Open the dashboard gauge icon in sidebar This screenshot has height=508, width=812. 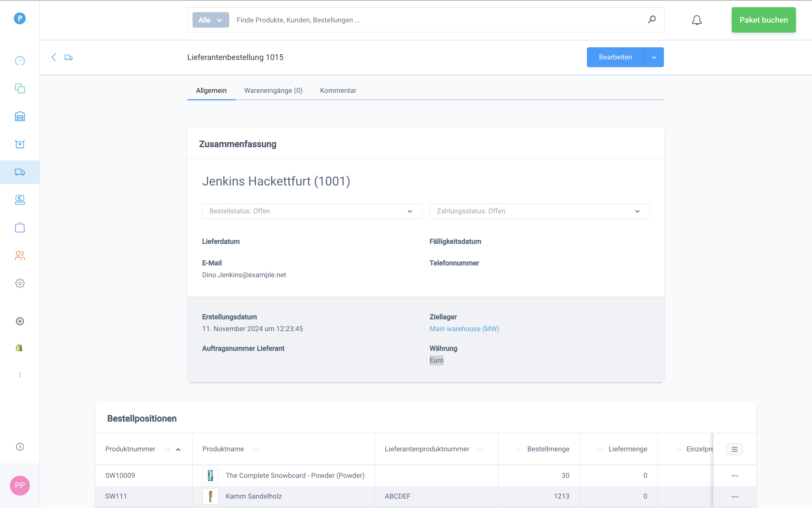pos(20,61)
